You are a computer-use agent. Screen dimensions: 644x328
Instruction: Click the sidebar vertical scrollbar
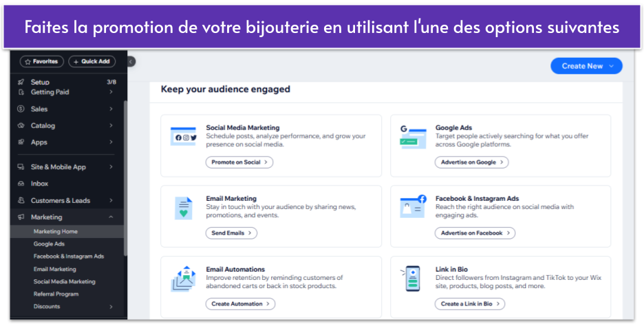tap(125, 179)
